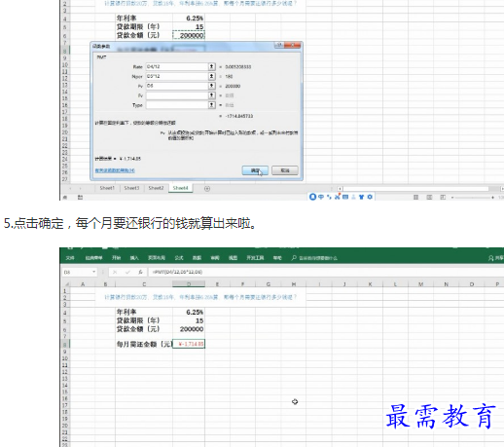Screen dimensions: 504x447
Task: Expand the Name Box dropdown arrow
Action: click(93, 272)
